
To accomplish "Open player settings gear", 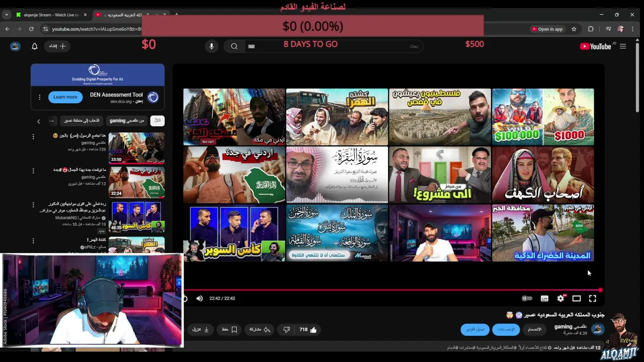I will [560, 298].
